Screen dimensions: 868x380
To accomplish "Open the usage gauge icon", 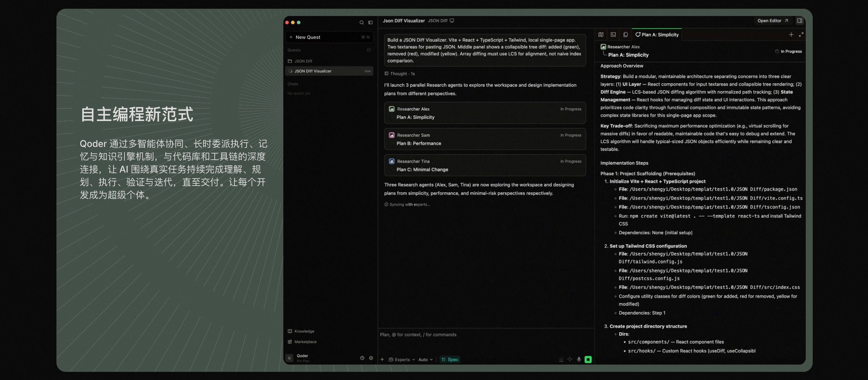I will pyautogui.click(x=362, y=358).
